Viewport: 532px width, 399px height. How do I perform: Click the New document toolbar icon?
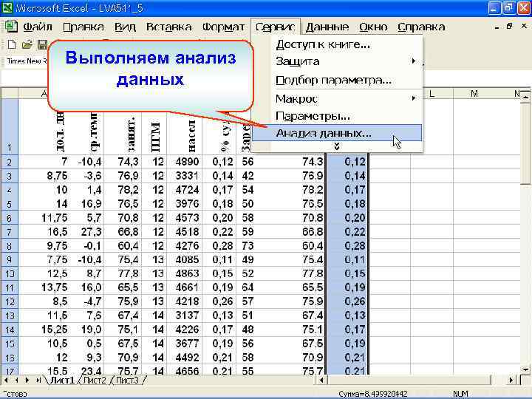click(x=12, y=44)
